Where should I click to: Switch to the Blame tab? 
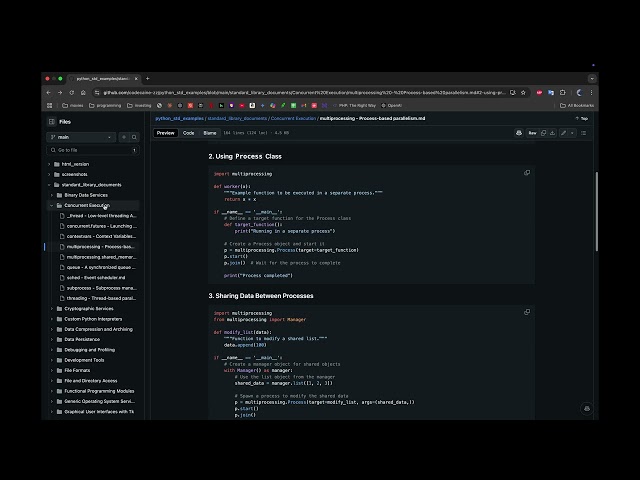click(x=210, y=133)
